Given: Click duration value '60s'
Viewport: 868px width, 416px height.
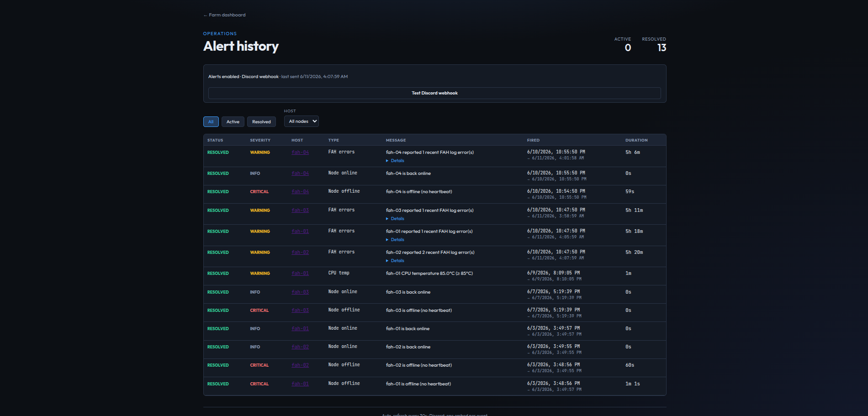Looking at the screenshot, I should point(630,365).
